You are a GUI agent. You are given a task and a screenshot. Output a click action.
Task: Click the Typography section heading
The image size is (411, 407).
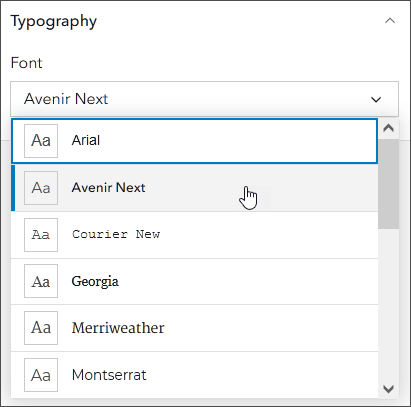pyautogui.click(x=54, y=22)
